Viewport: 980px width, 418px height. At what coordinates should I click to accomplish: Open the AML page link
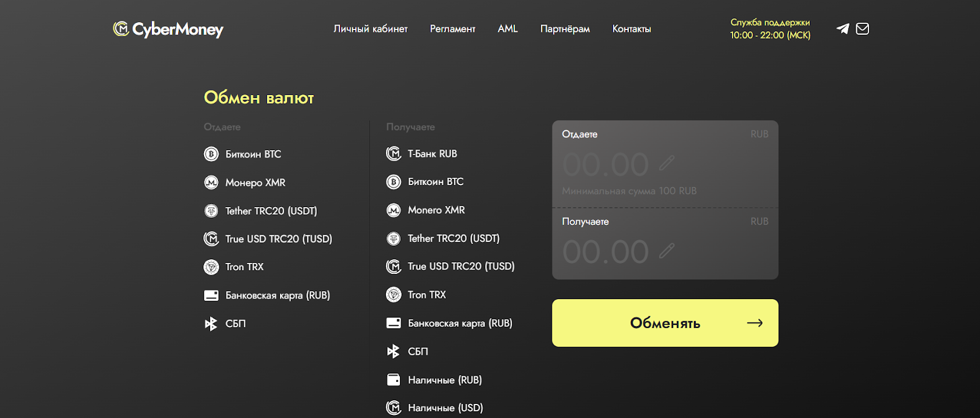click(508, 29)
